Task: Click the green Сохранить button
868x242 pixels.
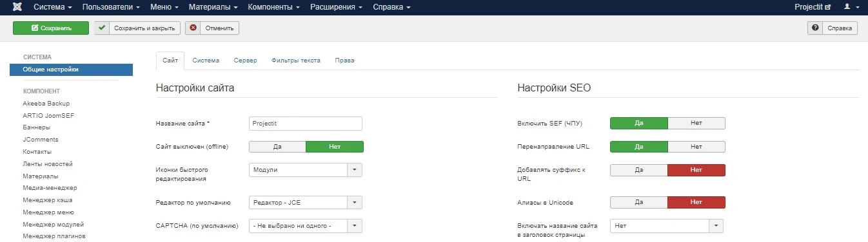Action: click(51, 28)
